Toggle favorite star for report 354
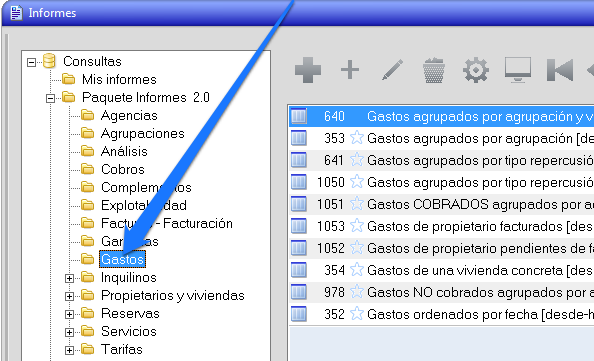This screenshot has width=594, height=361. tap(356, 270)
